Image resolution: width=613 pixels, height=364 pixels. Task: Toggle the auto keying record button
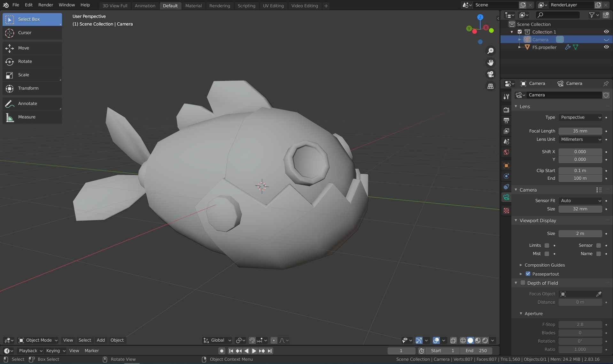[221, 351]
